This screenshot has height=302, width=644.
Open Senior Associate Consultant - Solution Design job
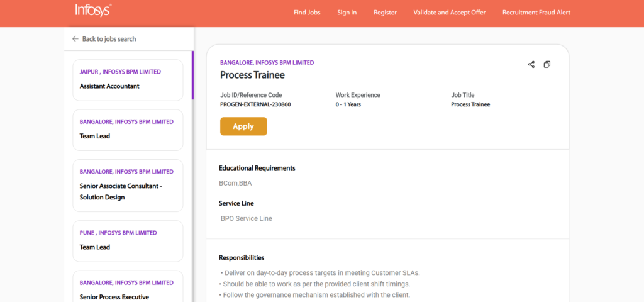point(128,186)
